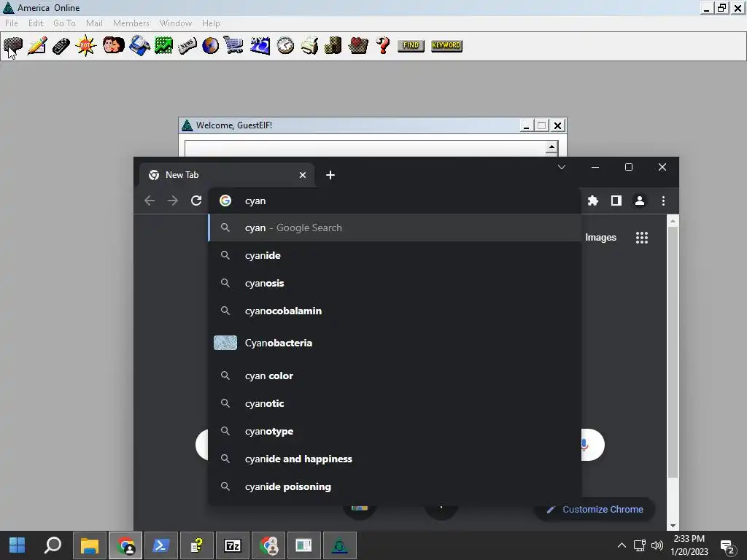Open the Mail menu

tap(94, 23)
